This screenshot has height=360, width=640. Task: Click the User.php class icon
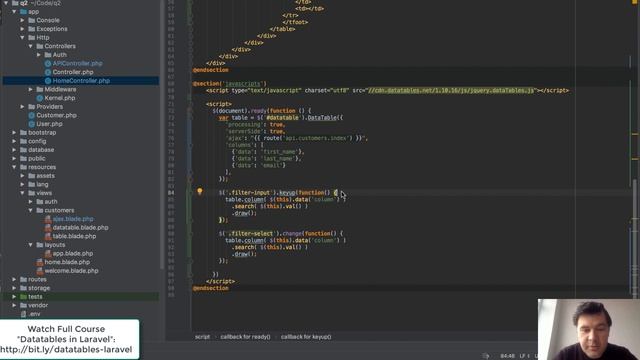31,124
